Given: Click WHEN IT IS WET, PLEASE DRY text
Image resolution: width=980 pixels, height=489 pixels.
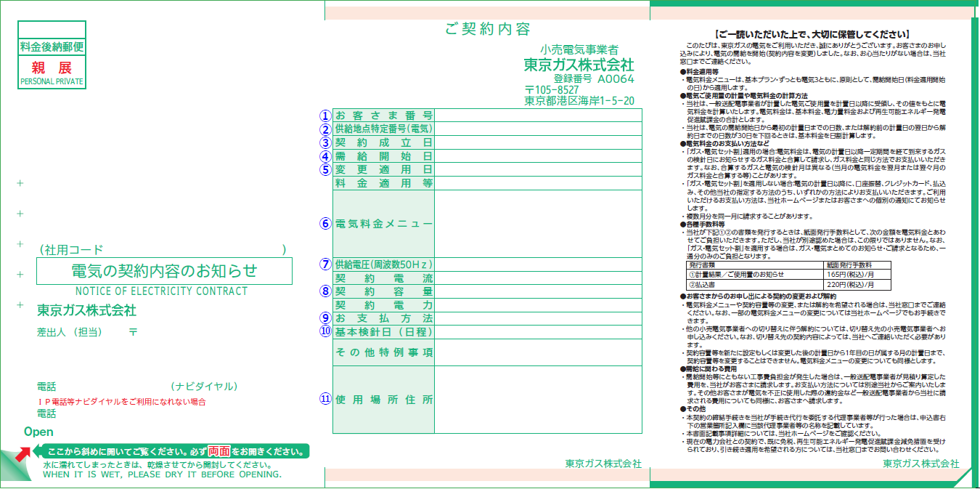Looking at the screenshot, I should click(x=162, y=474).
